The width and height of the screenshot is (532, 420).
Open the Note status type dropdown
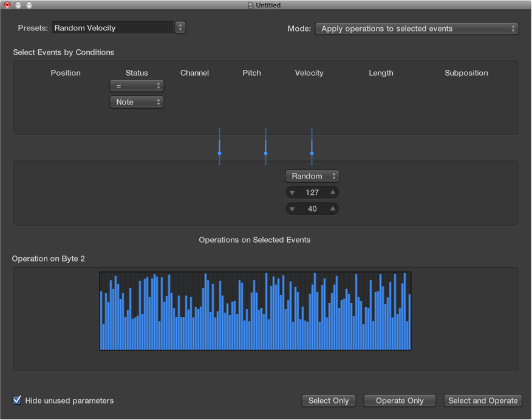pyautogui.click(x=137, y=102)
